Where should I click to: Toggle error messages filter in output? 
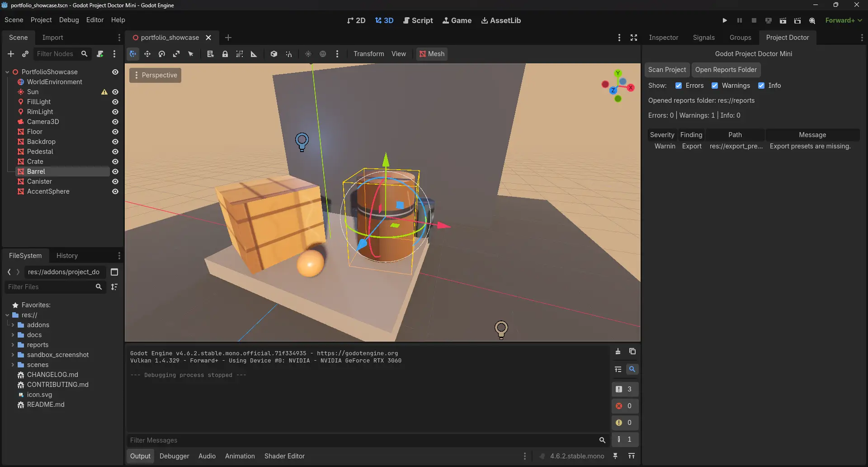625,406
